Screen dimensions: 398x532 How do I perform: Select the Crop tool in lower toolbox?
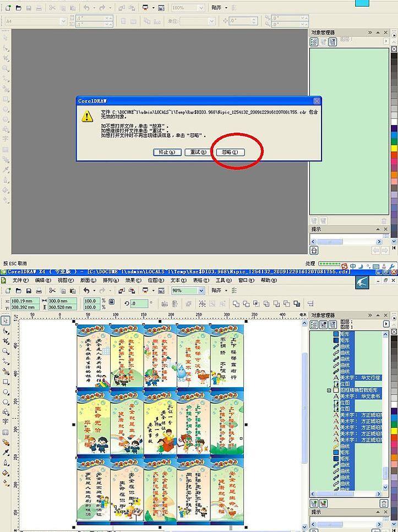pos(6,341)
